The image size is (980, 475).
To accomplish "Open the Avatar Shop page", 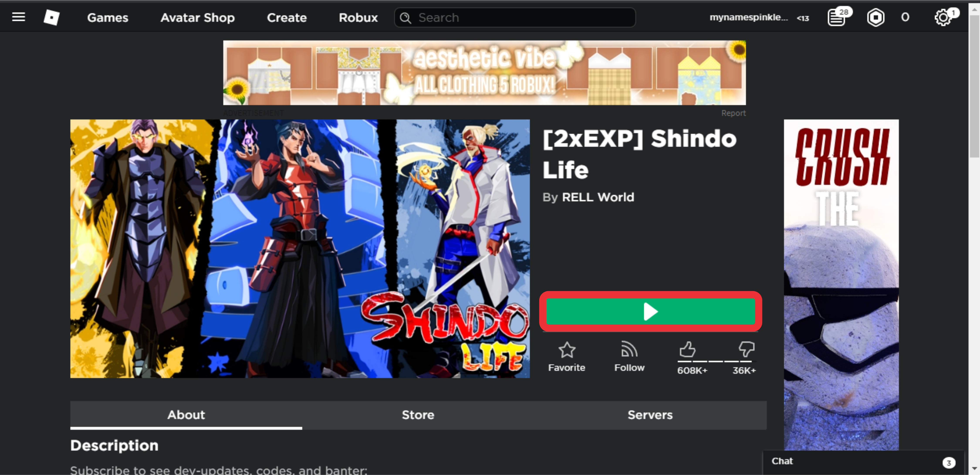I will coord(198,17).
